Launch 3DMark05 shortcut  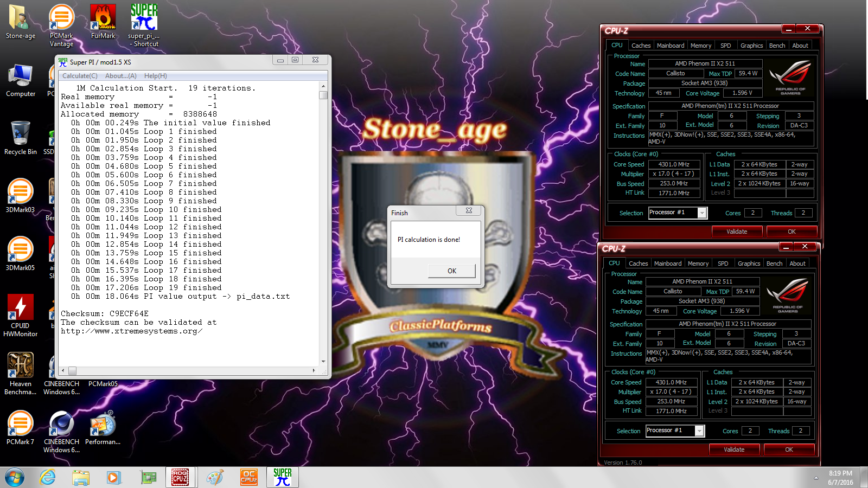point(20,254)
